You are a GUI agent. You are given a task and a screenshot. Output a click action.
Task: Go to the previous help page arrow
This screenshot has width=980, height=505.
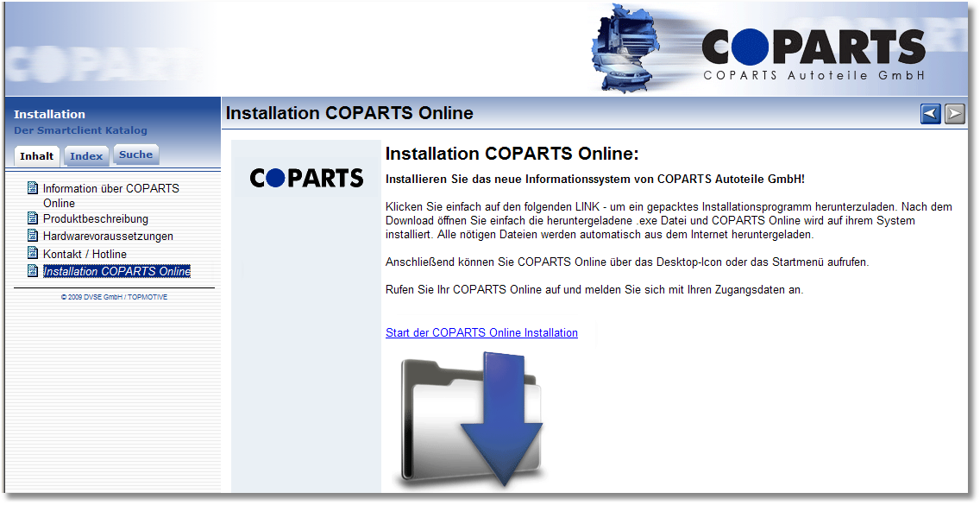931,114
